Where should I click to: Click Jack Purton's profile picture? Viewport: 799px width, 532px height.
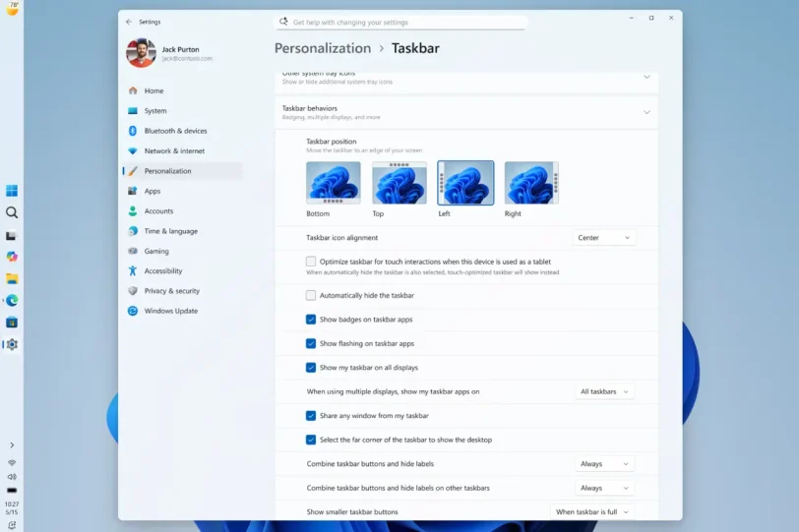pos(141,52)
